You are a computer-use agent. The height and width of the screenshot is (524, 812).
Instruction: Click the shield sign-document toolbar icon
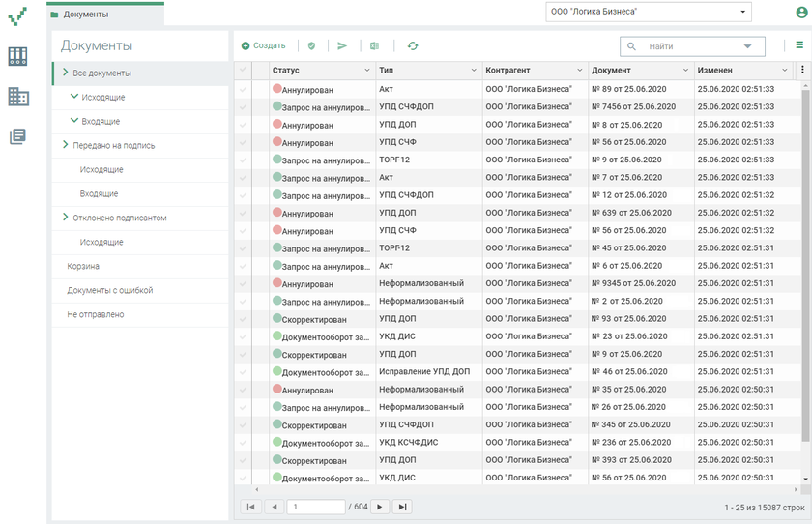click(311, 45)
